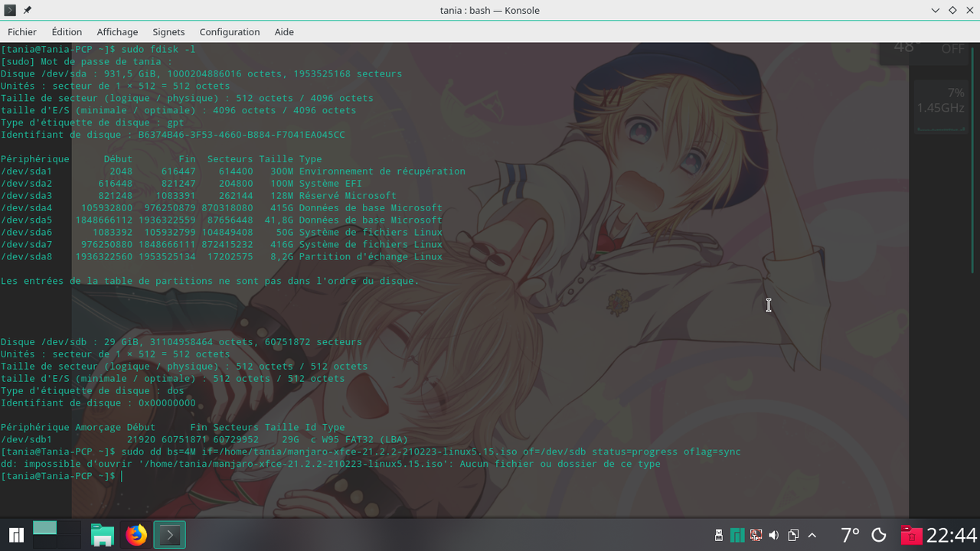Click the /dev/sda2 Système EFI row
The image size is (980, 551).
coord(181,184)
